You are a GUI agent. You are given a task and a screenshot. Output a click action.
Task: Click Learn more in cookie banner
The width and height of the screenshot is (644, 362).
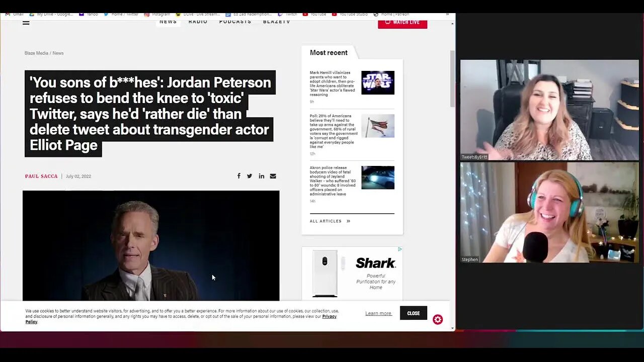tap(378, 313)
